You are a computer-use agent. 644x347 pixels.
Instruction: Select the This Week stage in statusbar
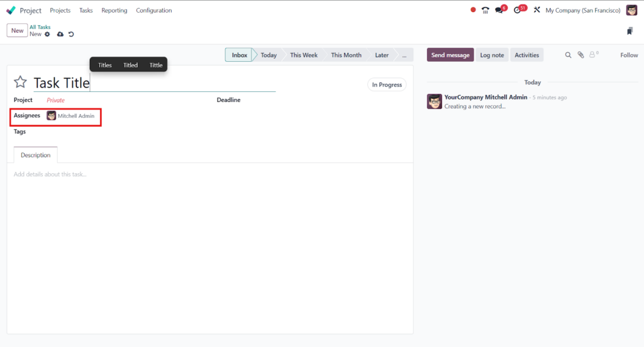point(304,55)
